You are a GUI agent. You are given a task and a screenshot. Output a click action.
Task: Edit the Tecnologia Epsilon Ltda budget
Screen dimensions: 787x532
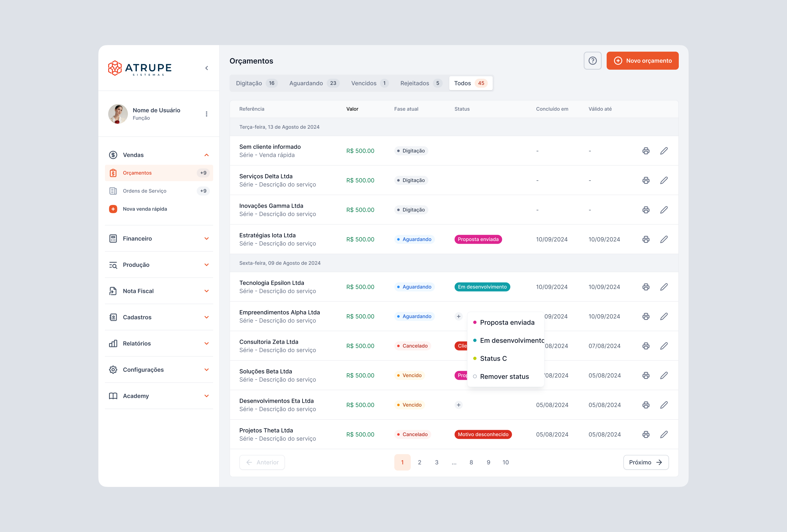pos(664,287)
